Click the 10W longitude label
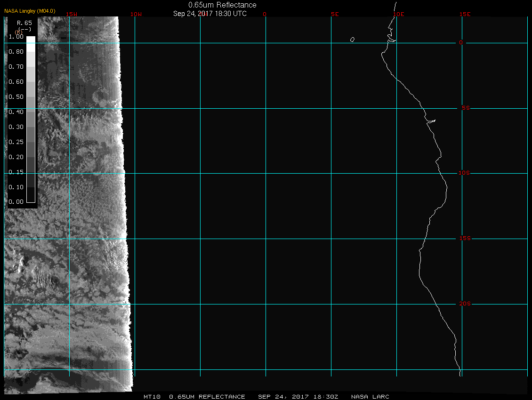532x400 pixels. pyautogui.click(x=136, y=14)
